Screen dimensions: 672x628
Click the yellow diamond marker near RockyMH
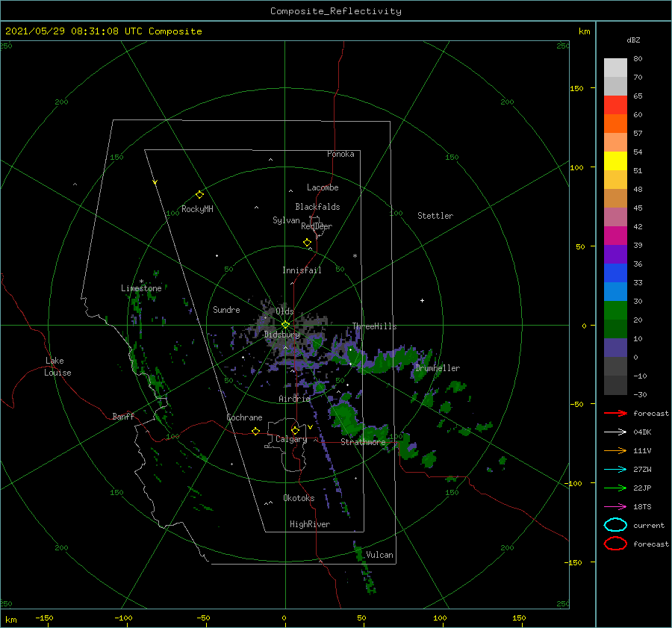click(x=199, y=195)
